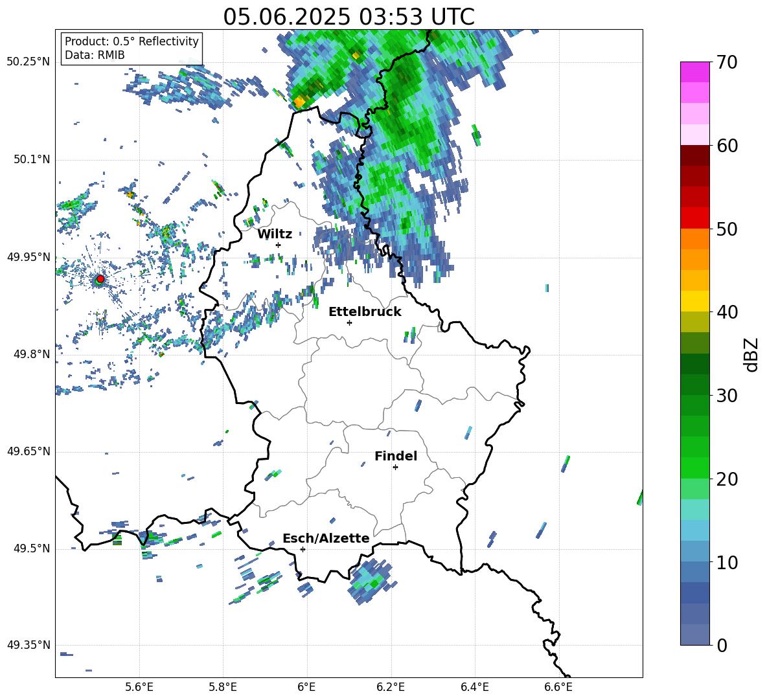Click the dBZ colorbar axis label
The image size is (767, 700).
point(750,354)
